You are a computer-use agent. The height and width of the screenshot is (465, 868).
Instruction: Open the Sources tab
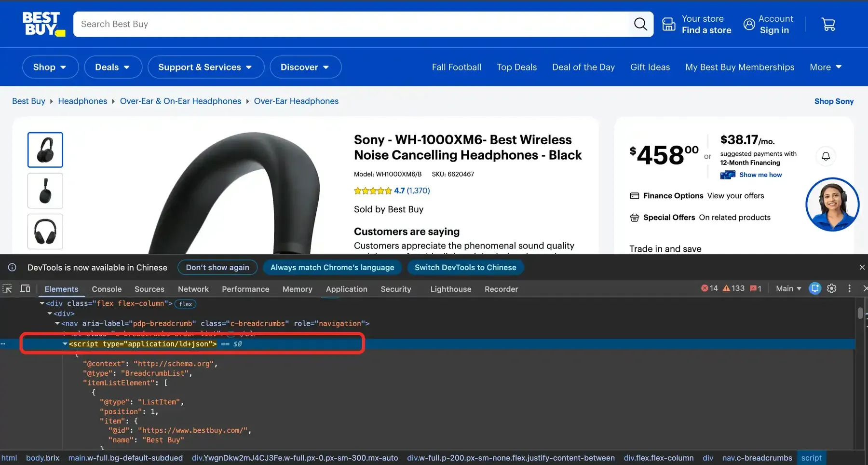pyautogui.click(x=149, y=289)
